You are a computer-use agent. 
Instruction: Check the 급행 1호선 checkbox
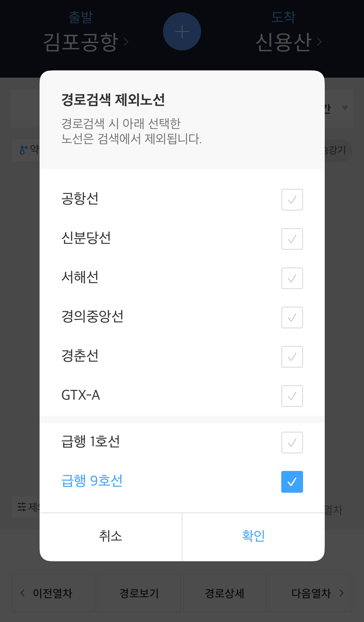292,443
